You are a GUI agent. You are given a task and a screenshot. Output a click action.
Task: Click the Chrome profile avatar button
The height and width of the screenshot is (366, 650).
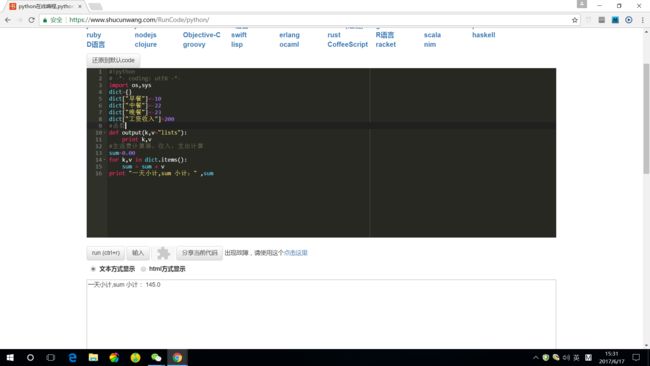tap(582, 4)
